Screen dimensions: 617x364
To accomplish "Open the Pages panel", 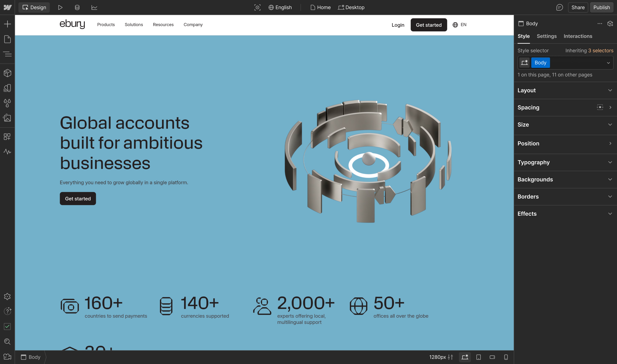I will [x=7, y=39].
